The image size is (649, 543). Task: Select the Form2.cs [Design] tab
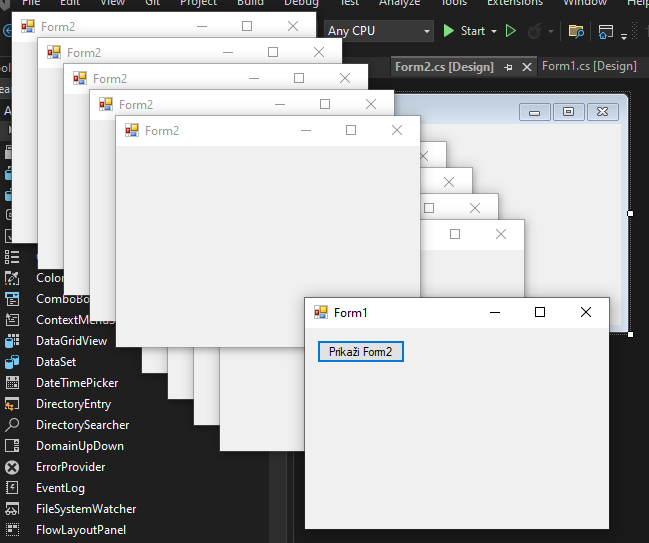click(x=444, y=67)
